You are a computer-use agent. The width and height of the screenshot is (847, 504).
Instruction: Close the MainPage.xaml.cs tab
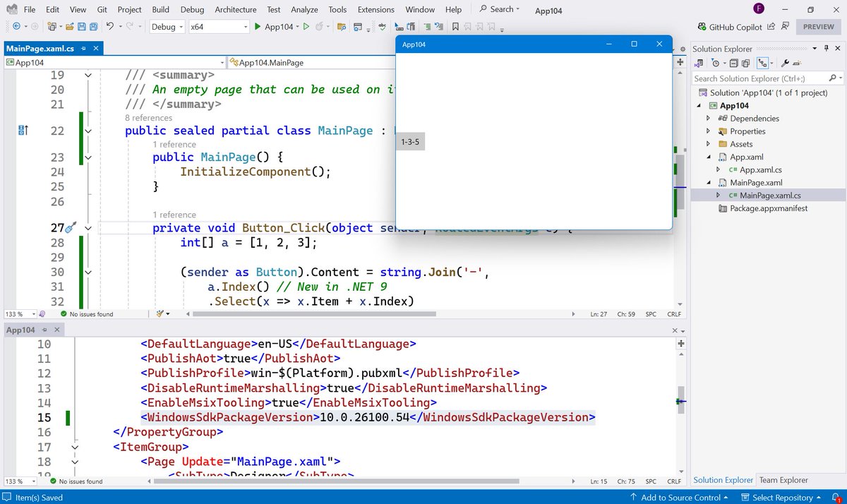click(96, 49)
